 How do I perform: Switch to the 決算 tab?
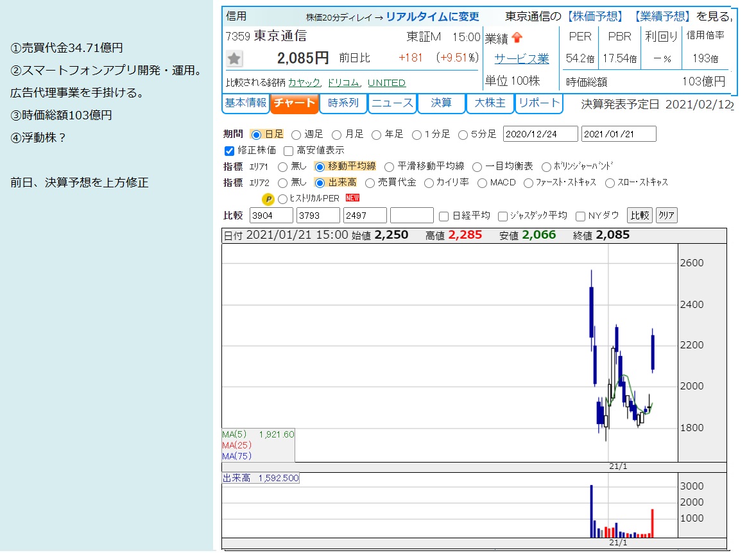point(441,103)
